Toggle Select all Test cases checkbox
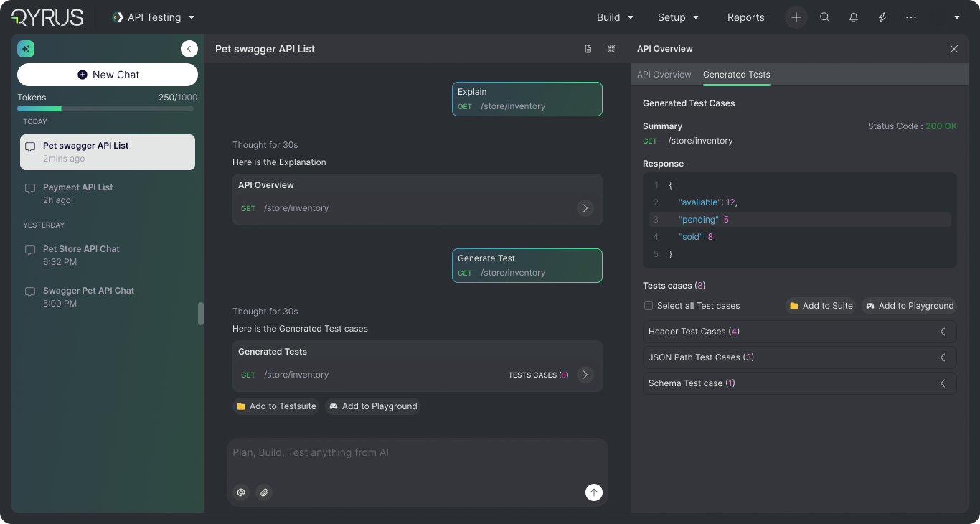Screen dimensions: 980x524 pos(649,306)
